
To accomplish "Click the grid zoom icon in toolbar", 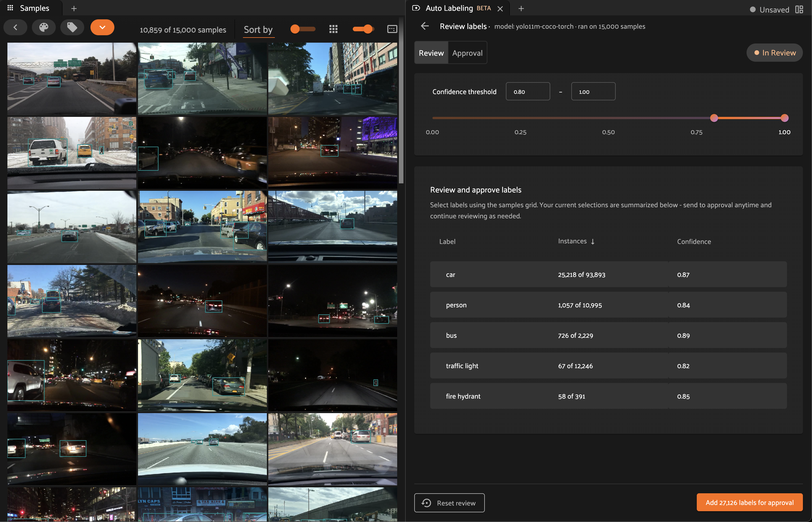I will pyautogui.click(x=333, y=29).
